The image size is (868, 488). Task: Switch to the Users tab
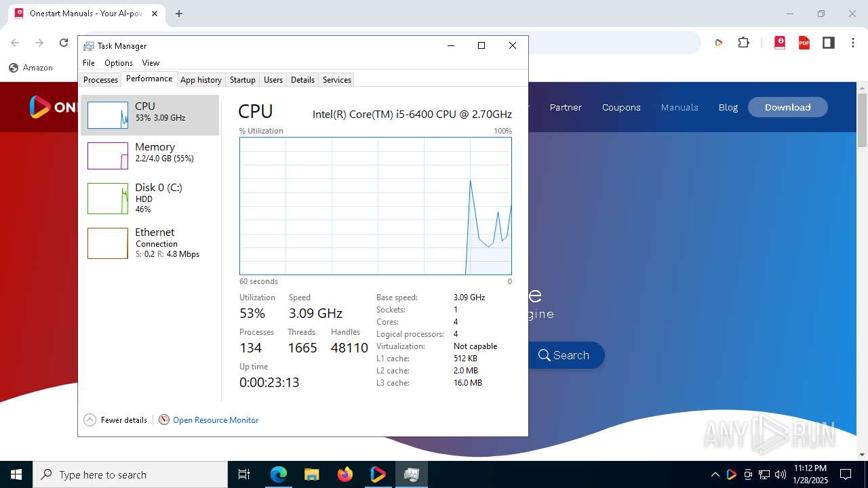pyautogui.click(x=273, y=80)
